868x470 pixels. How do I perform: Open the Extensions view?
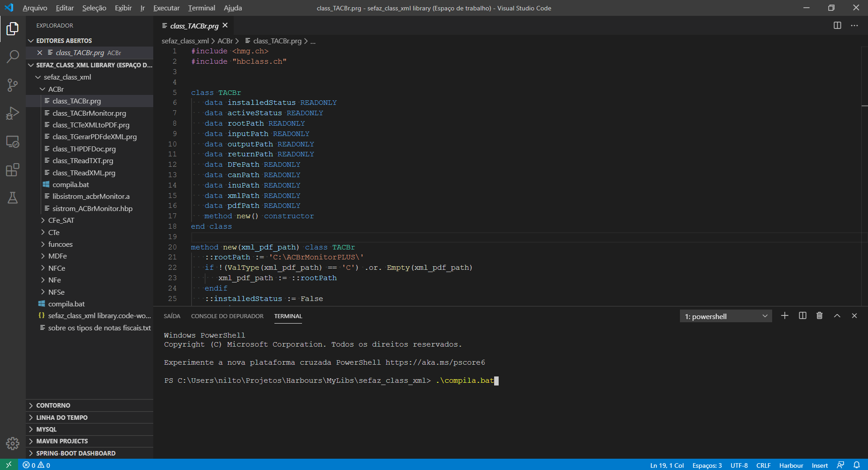(13, 170)
